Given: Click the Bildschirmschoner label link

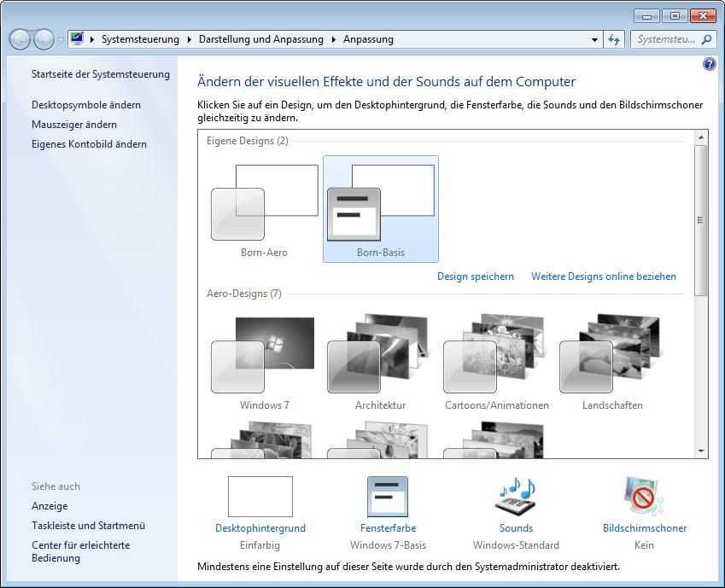Looking at the screenshot, I should tap(644, 528).
